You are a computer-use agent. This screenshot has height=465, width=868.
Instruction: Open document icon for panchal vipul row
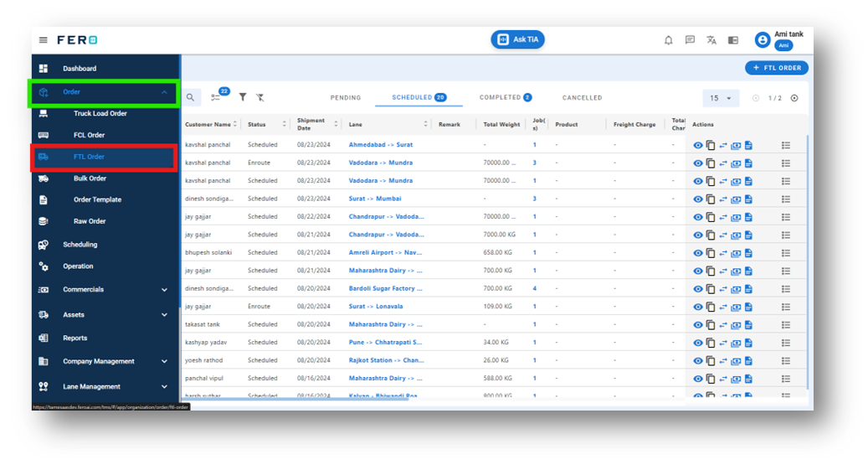748,379
